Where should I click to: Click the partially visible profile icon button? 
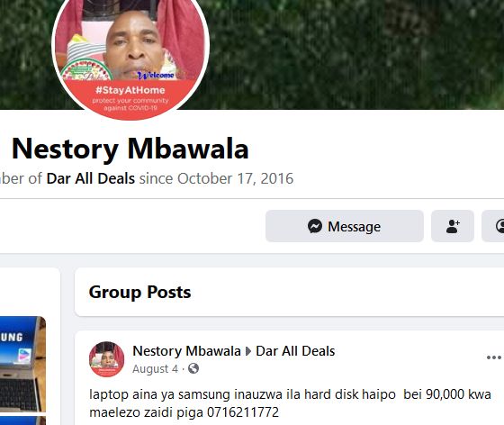pos(493,226)
